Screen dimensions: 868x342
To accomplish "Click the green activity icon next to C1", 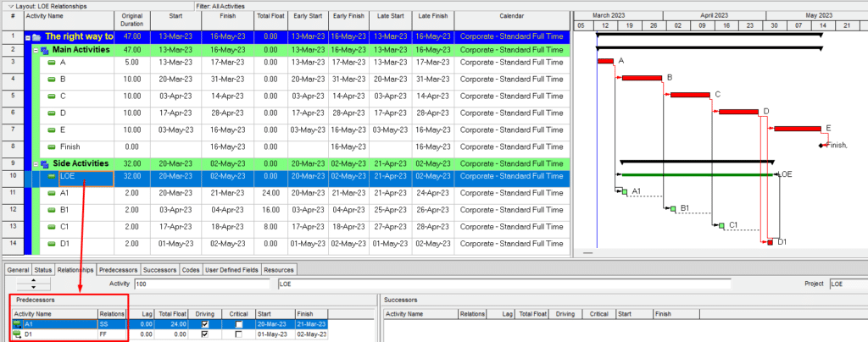I will click(52, 227).
